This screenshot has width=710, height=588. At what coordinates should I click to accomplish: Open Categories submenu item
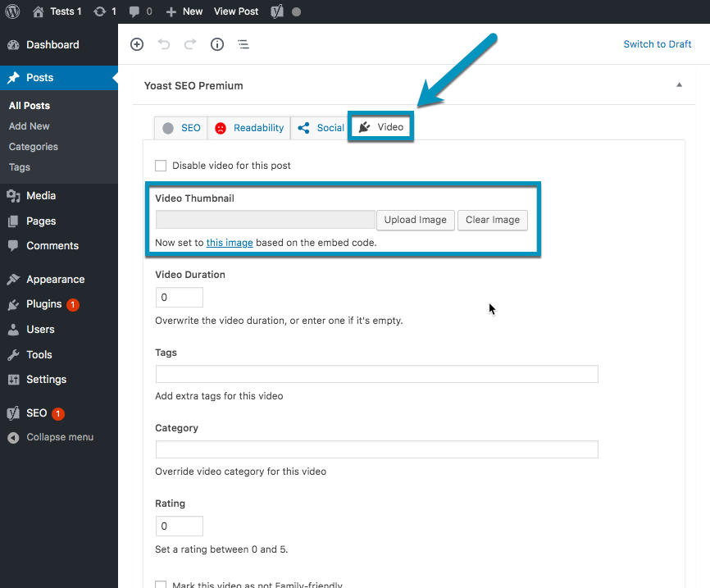click(x=34, y=147)
